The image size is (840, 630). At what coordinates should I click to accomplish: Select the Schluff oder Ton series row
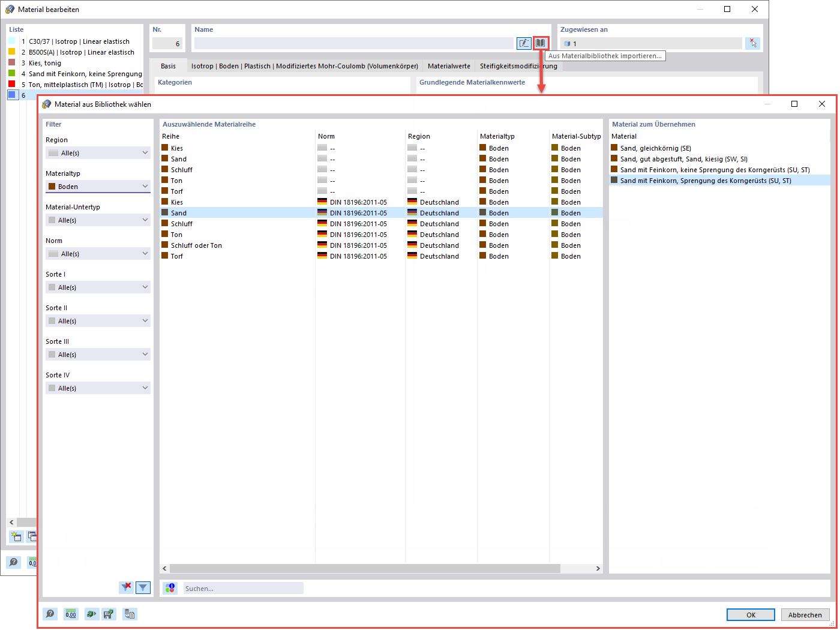pos(381,245)
